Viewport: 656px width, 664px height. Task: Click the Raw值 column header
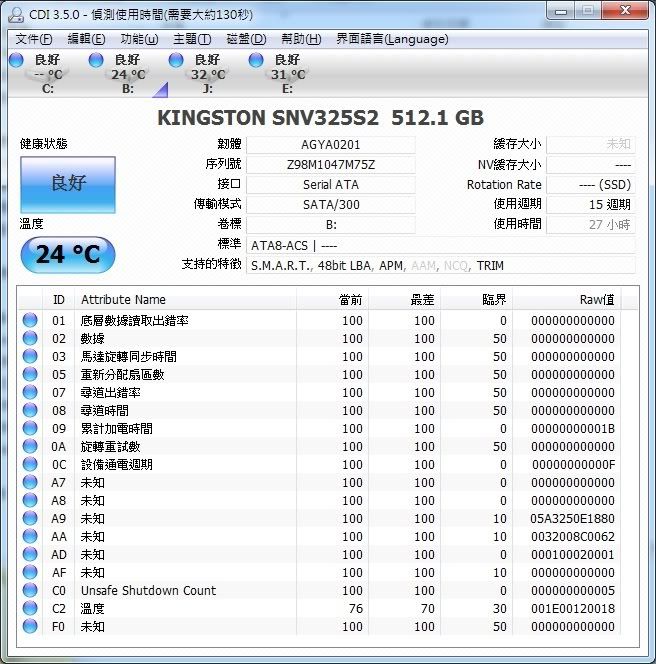coord(567,299)
